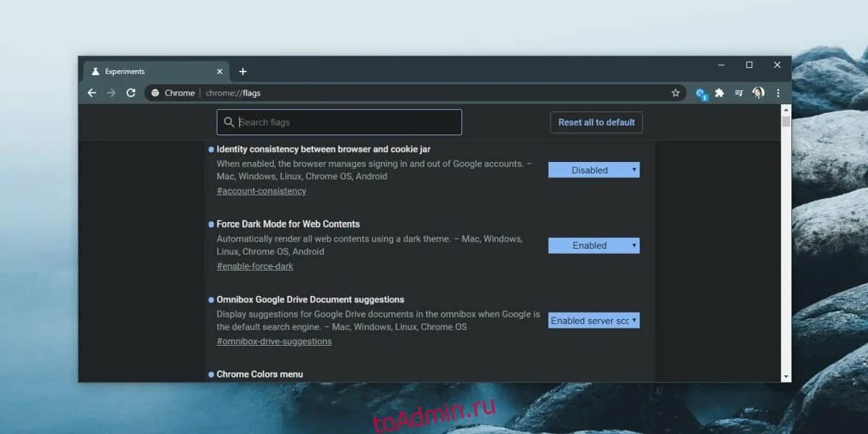Image resolution: width=868 pixels, height=434 pixels.
Task: Open the #account-consistency link
Action: pos(261,190)
